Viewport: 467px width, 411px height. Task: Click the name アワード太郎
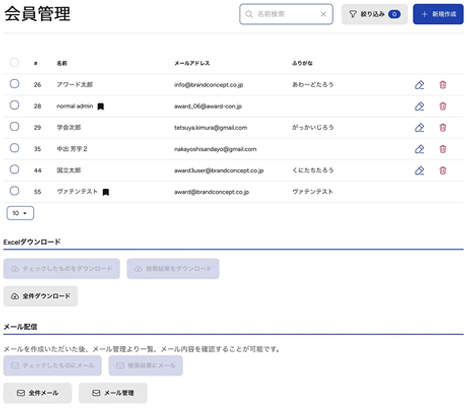(75, 85)
